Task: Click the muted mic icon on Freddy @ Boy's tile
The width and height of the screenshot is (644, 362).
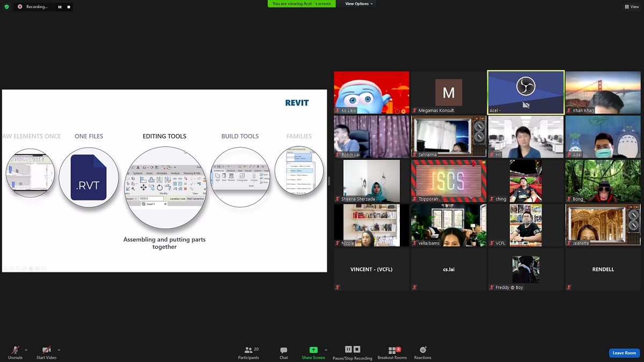Action: (x=492, y=287)
